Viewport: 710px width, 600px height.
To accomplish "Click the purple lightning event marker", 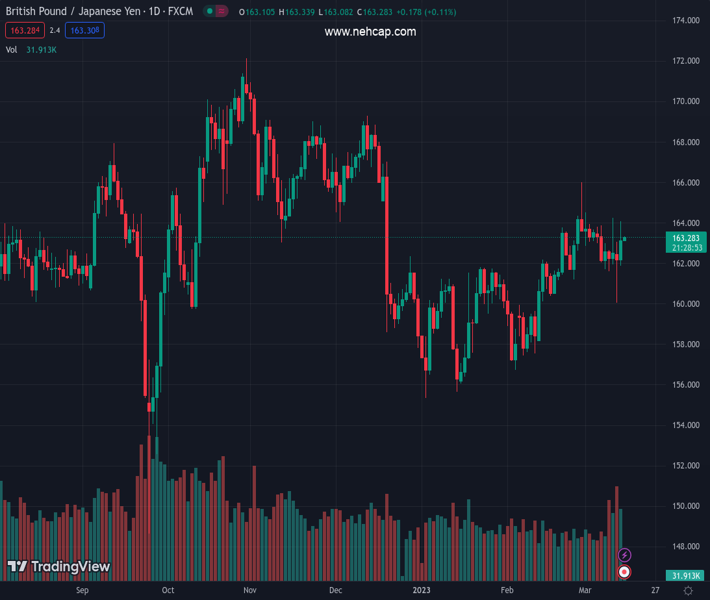I will coord(624,555).
